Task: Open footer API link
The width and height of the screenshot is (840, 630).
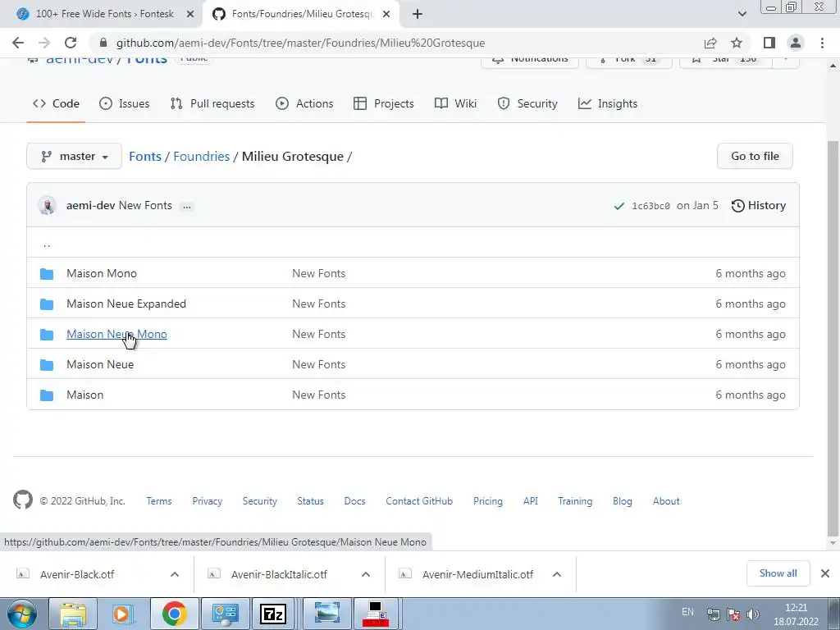Action: [531, 501]
